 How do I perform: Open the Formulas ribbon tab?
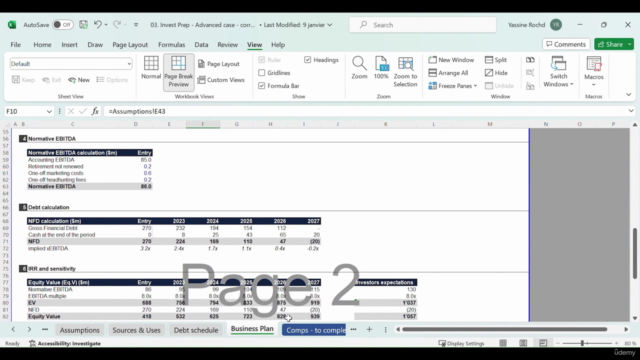coord(171,44)
